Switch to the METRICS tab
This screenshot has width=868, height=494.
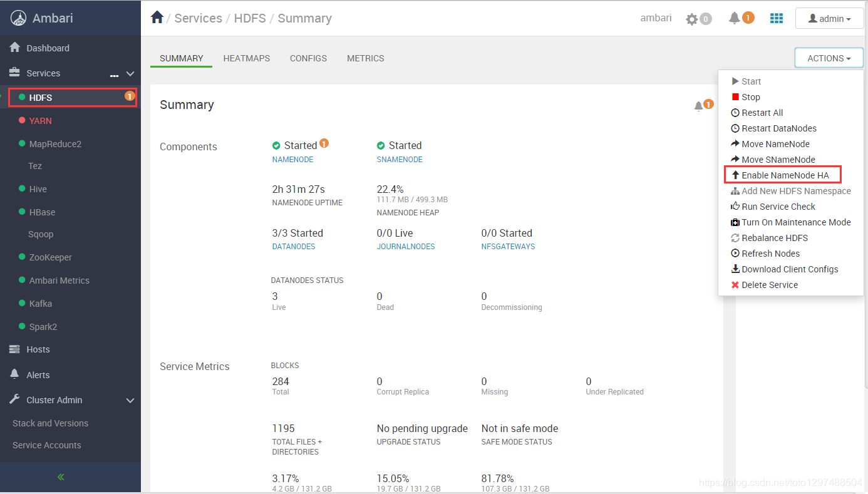(366, 58)
